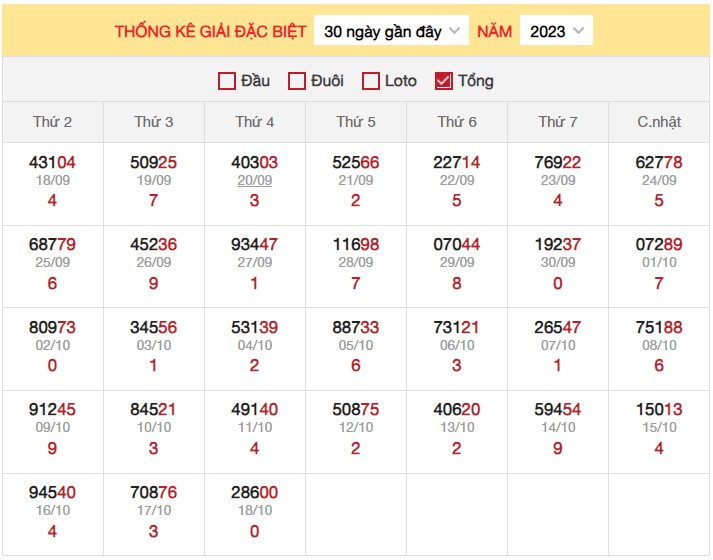The height and width of the screenshot is (560, 713).
Task: Click result 94540 dated 16/10
Action: [x=53, y=492]
